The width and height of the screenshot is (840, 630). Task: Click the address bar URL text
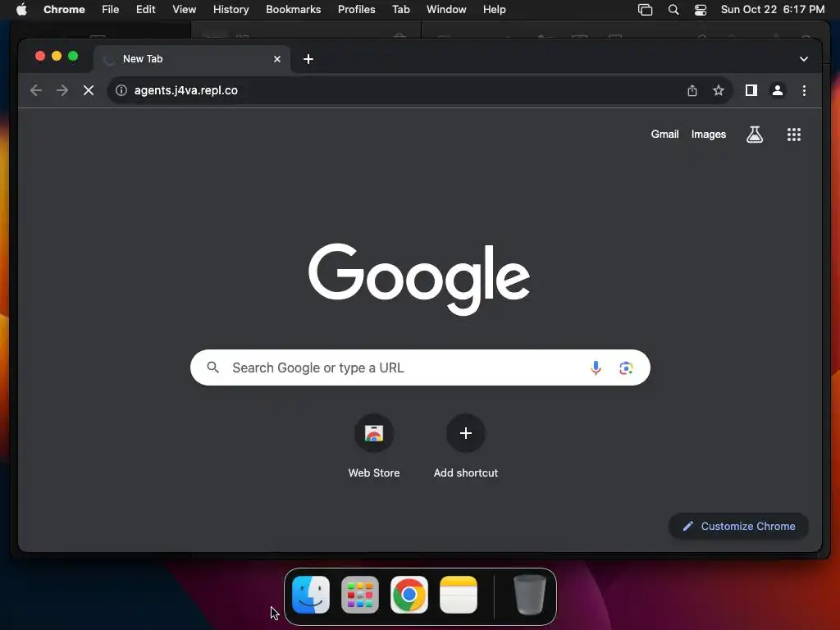click(x=186, y=90)
